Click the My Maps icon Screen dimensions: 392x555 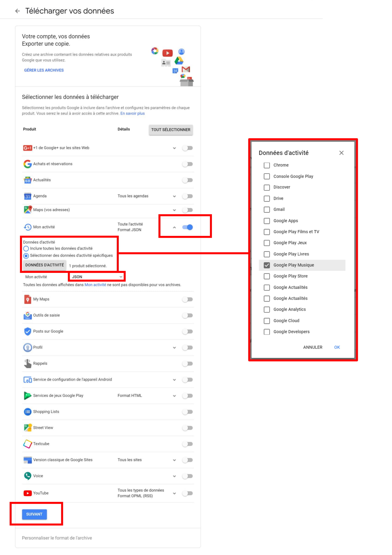27,299
